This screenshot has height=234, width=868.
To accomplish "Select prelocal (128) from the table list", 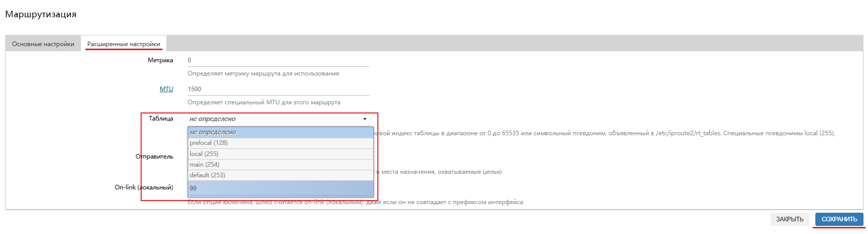I will (x=280, y=143).
